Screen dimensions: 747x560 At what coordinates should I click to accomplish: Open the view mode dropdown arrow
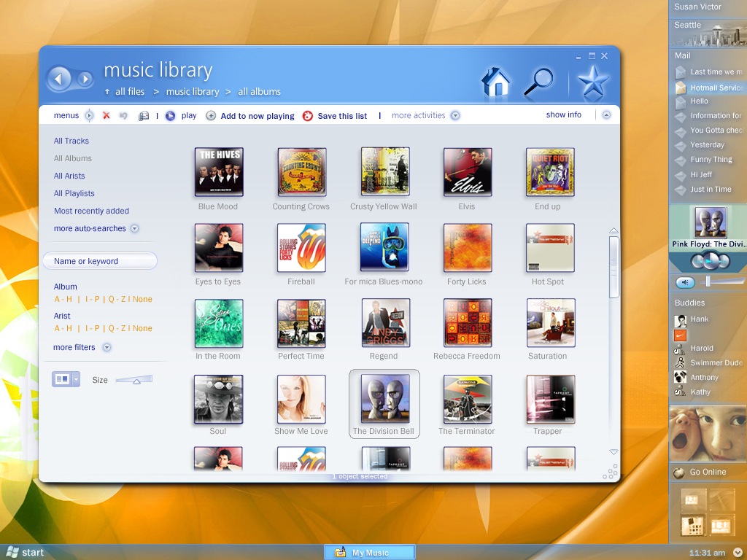(x=76, y=379)
